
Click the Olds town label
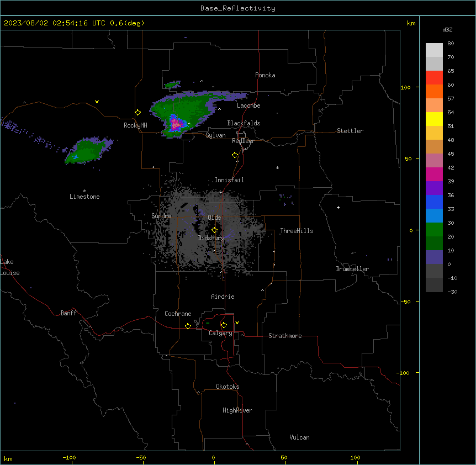click(x=214, y=218)
